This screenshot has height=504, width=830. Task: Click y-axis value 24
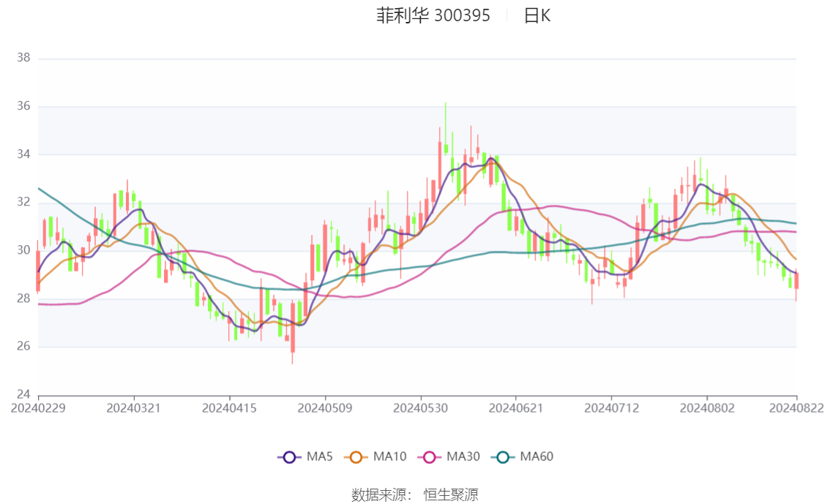click(x=23, y=394)
